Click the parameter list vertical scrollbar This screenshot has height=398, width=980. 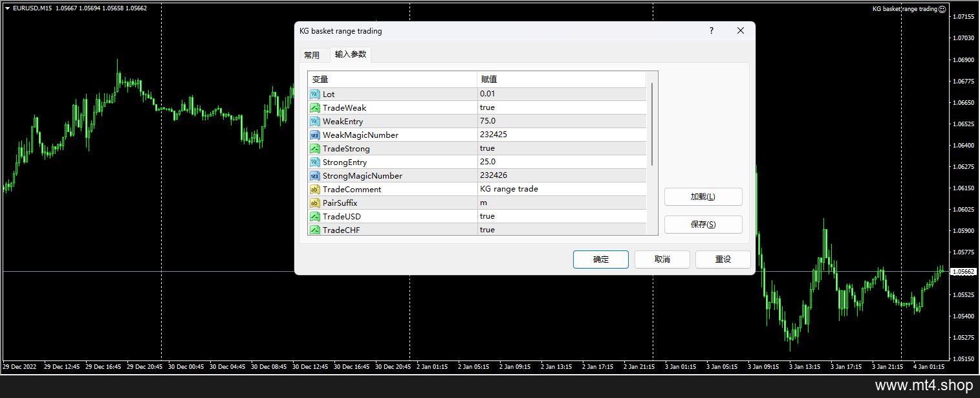[652, 124]
